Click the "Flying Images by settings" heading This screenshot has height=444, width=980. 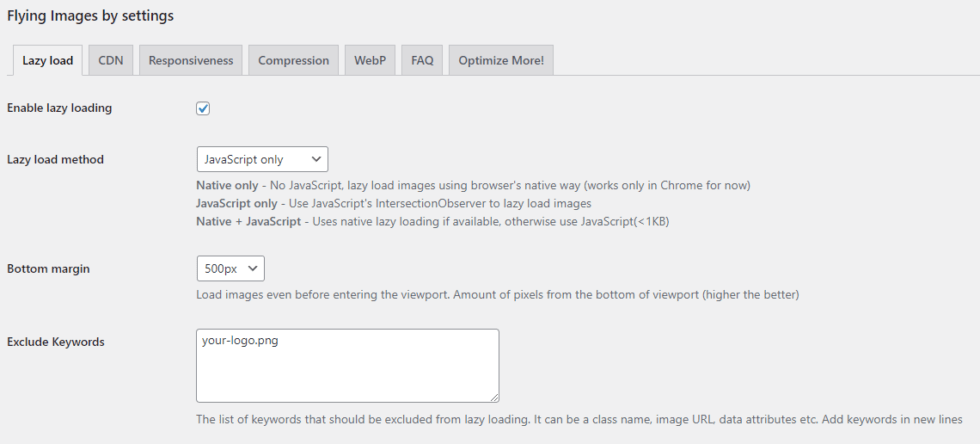pyautogui.click(x=90, y=16)
